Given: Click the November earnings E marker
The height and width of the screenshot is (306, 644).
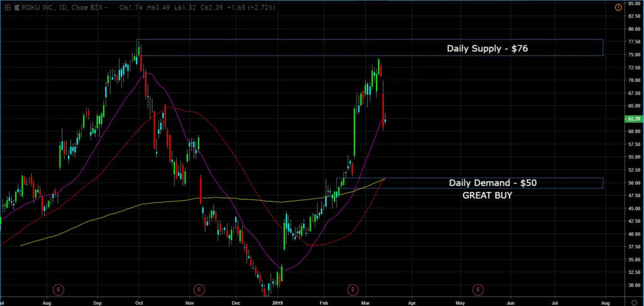Looking at the screenshot, I should [199, 290].
